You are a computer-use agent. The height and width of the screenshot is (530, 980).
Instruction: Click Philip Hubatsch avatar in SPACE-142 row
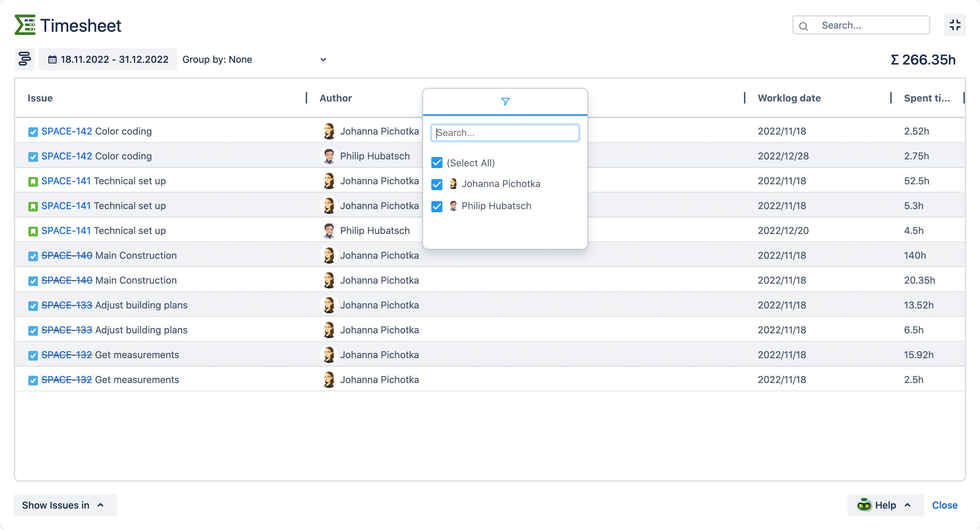pyautogui.click(x=329, y=156)
